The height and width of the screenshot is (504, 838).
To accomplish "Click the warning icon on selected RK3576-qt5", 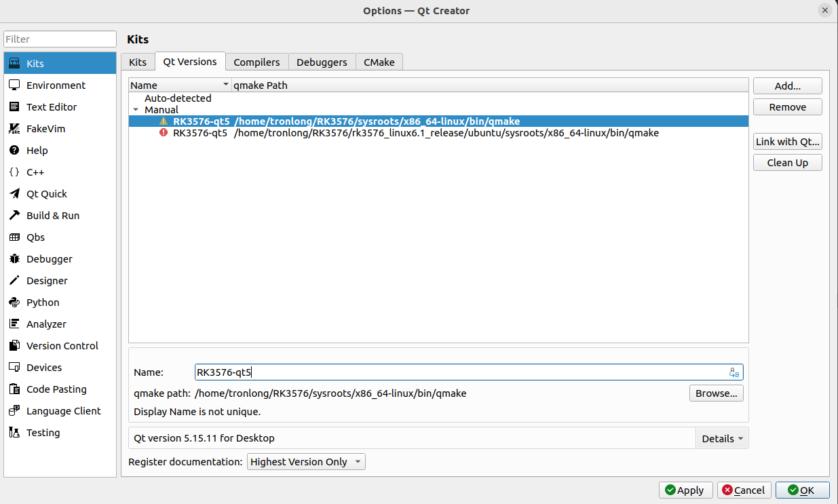I will 163,121.
